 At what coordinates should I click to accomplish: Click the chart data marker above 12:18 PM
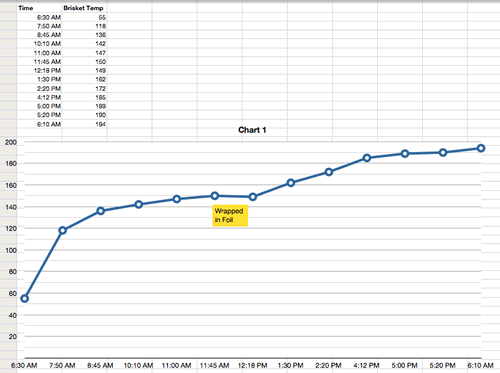point(253,197)
